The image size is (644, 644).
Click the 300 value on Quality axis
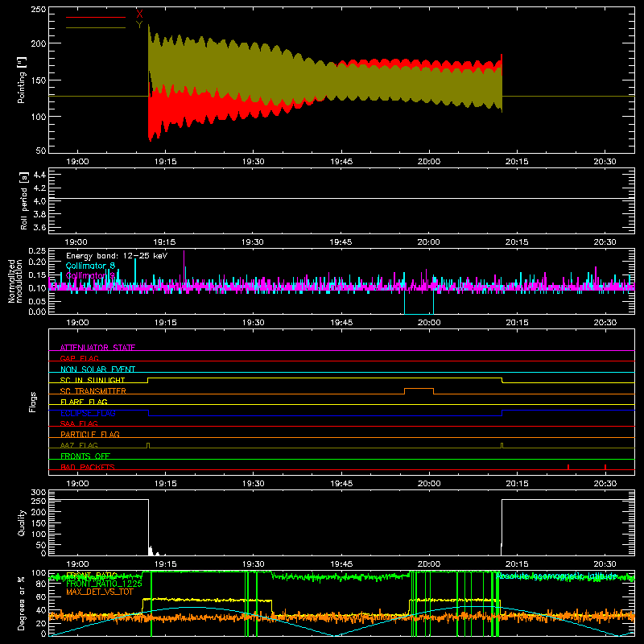click(x=39, y=493)
